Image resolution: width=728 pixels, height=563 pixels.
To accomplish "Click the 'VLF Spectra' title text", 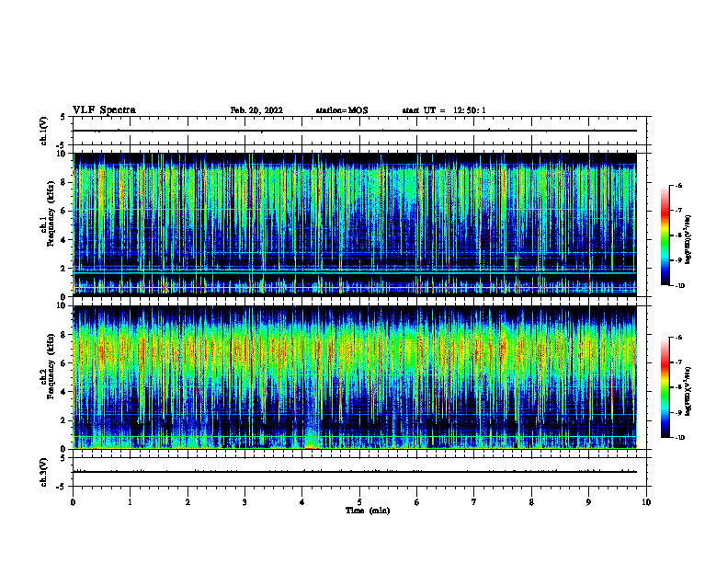I will (x=104, y=110).
